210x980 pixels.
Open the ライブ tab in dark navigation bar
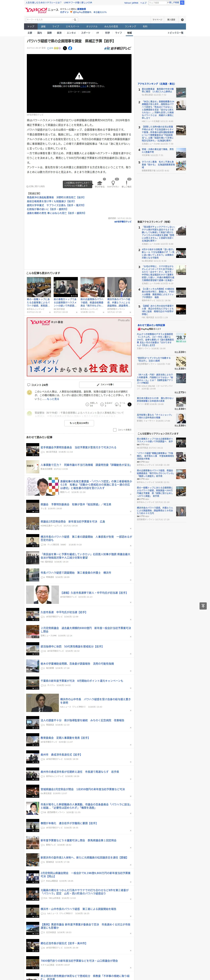(56, 27)
